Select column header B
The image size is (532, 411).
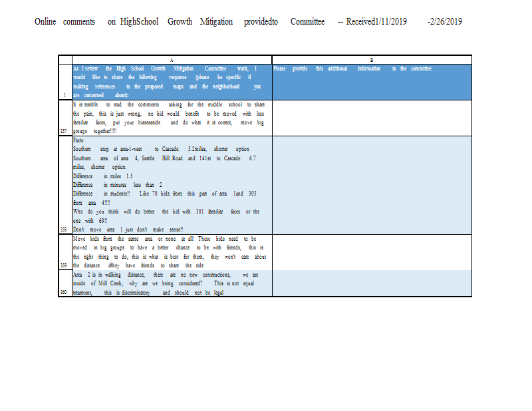[372, 60]
